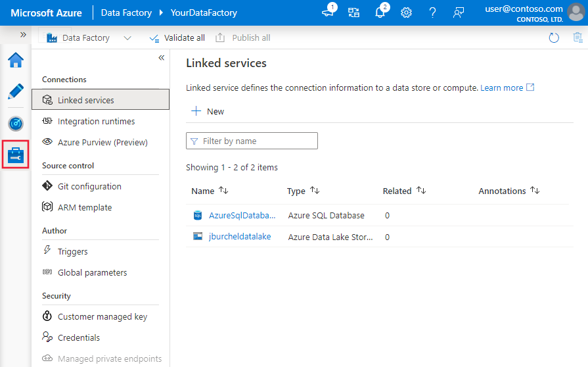
Task: Open the Author pencil icon
Action: click(x=15, y=91)
